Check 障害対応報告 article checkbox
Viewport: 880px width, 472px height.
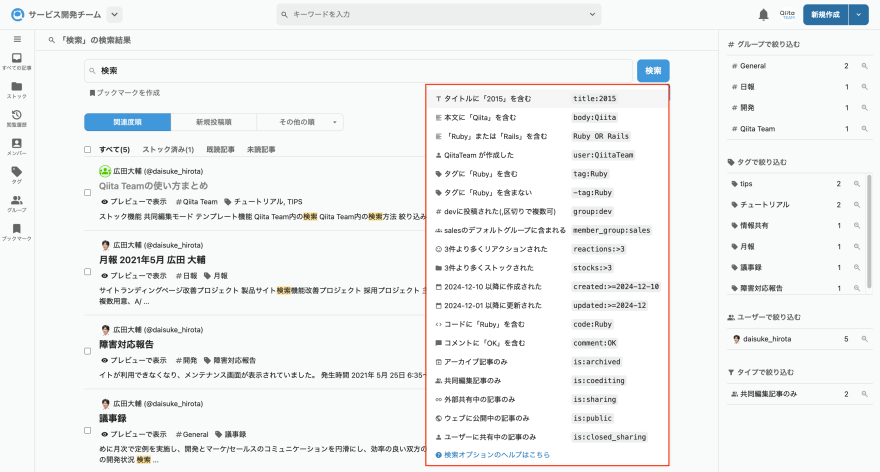point(88,351)
